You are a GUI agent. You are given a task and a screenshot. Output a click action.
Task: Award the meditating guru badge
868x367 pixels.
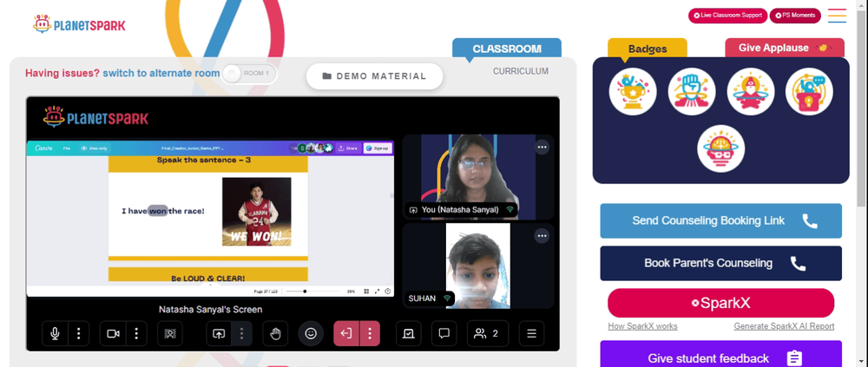pos(751,91)
